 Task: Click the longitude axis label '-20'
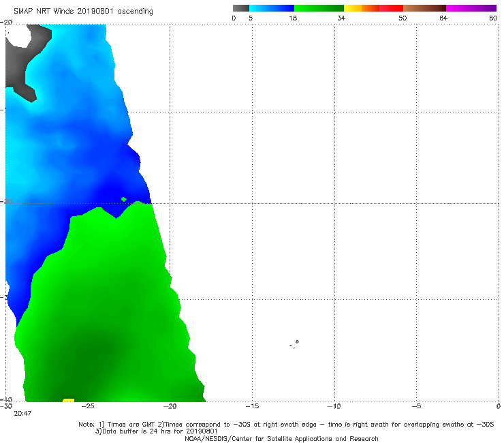(x=170, y=406)
